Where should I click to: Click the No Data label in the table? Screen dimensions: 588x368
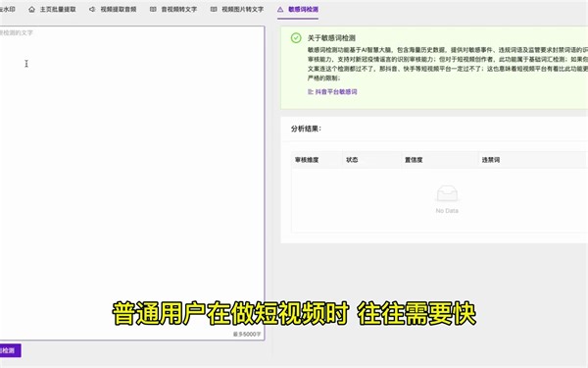447,211
